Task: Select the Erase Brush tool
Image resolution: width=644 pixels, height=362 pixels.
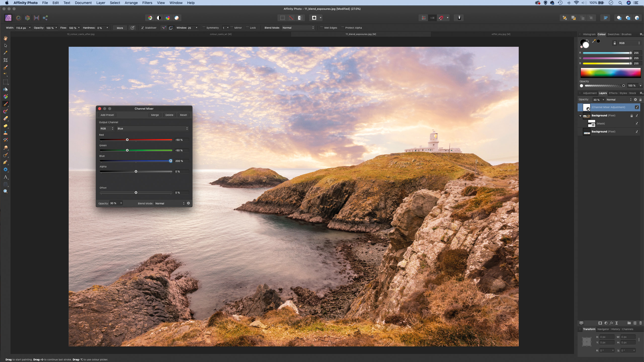Action: click(x=6, y=118)
